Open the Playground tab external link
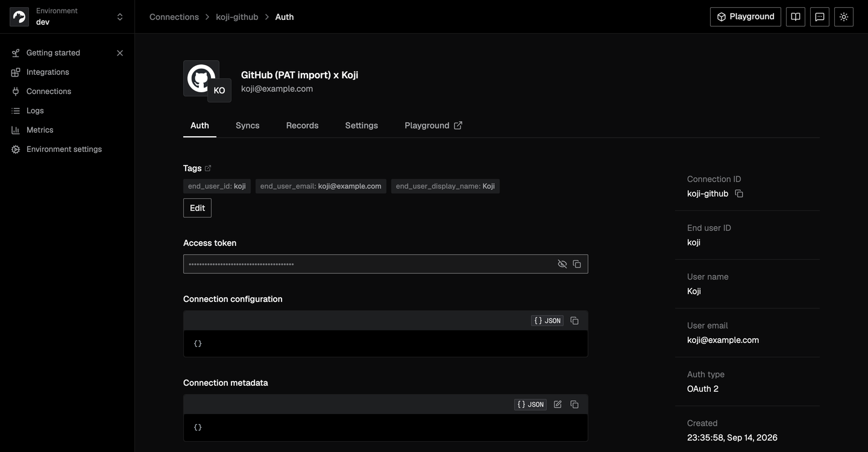This screenshot has height=452, width=868. [x=433, y=125]
